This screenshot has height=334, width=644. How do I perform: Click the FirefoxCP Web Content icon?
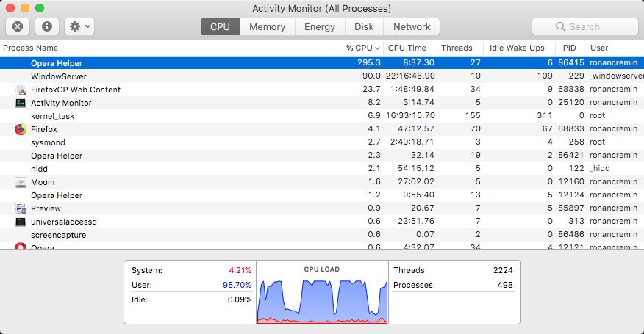[x=20, y=90]
